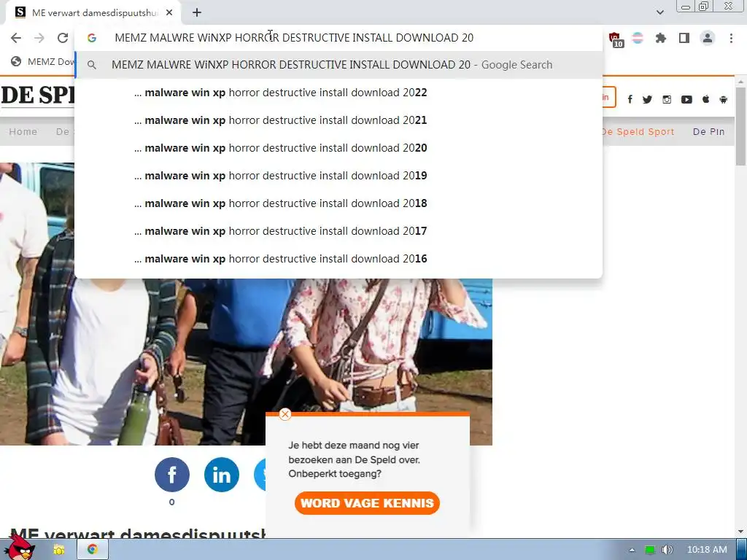Open the Android app download icon
Screen dimensions: 747x560
[723, 99]
